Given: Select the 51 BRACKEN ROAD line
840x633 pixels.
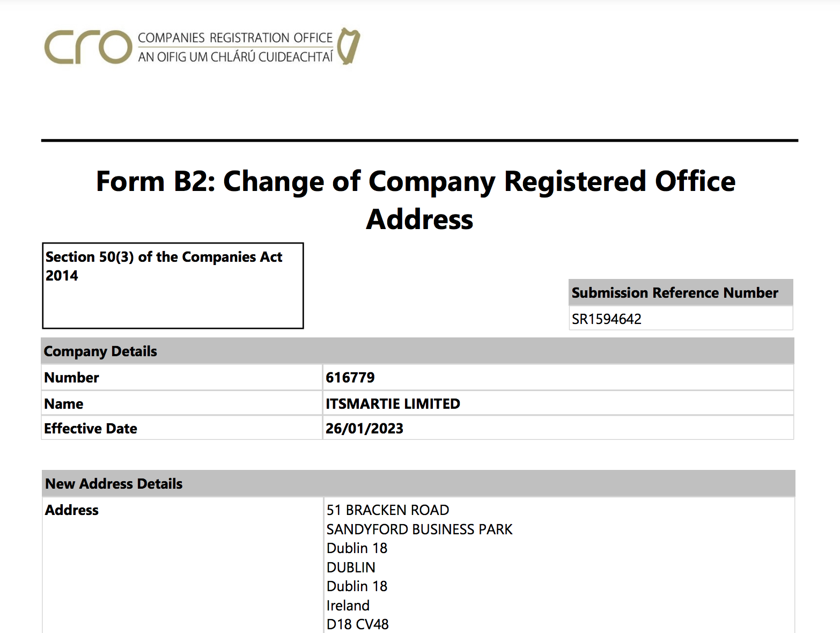Looking at the screenshot, I should point(387,510).
